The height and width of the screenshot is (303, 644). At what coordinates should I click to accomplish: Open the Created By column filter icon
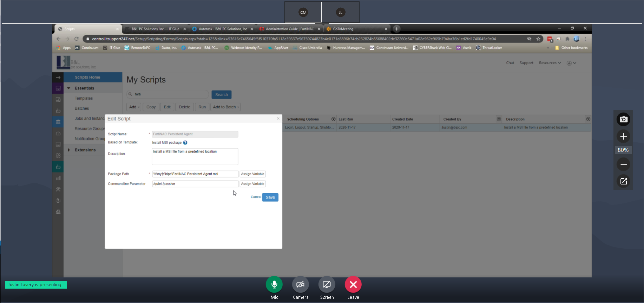point(499,119)
